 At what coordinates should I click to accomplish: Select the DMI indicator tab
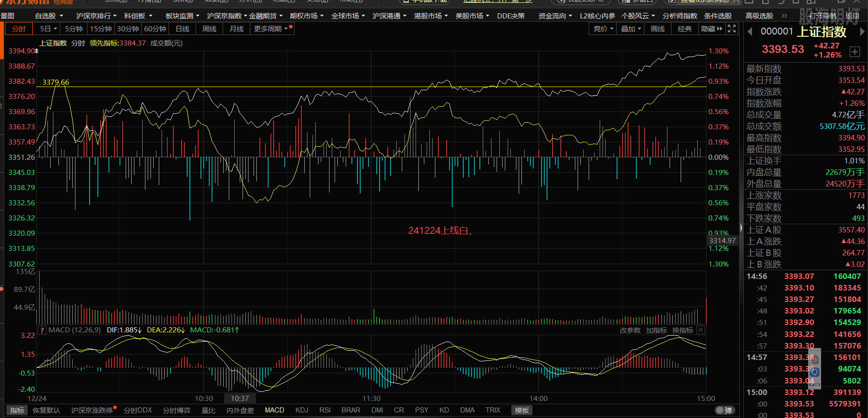point(377,410)
